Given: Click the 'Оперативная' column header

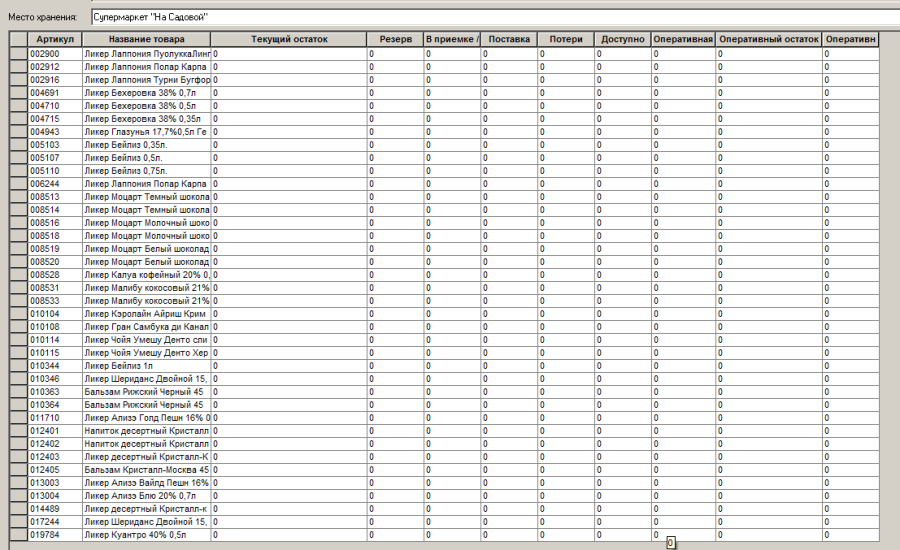Looking at the screenshot, I should pos(683,39).
